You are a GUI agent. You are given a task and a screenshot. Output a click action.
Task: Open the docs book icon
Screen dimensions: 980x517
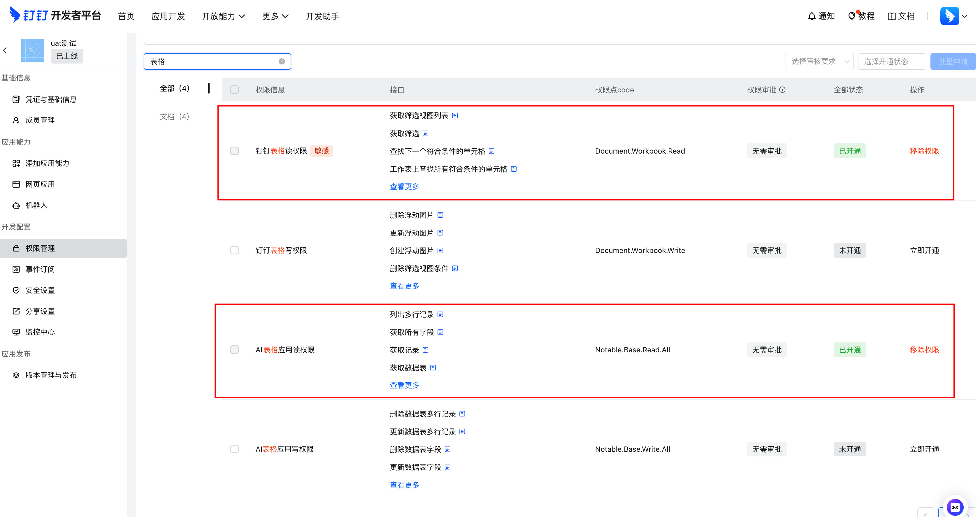pos(891,16)
